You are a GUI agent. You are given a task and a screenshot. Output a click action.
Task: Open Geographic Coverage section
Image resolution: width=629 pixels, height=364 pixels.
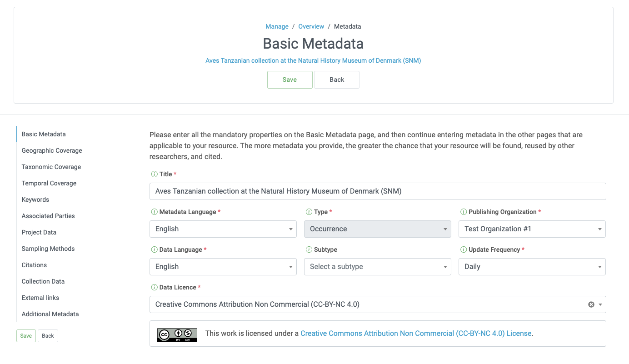point(52,150)
